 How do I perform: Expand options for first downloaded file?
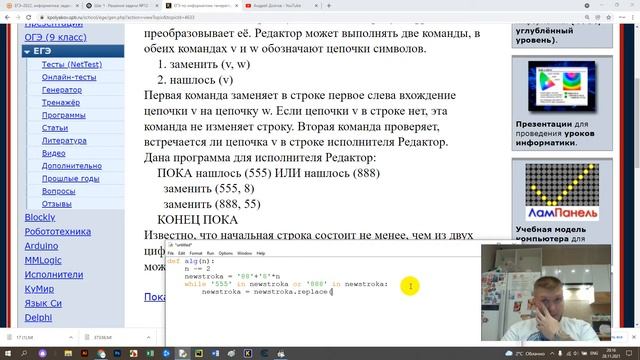click(x=71, y=338)
